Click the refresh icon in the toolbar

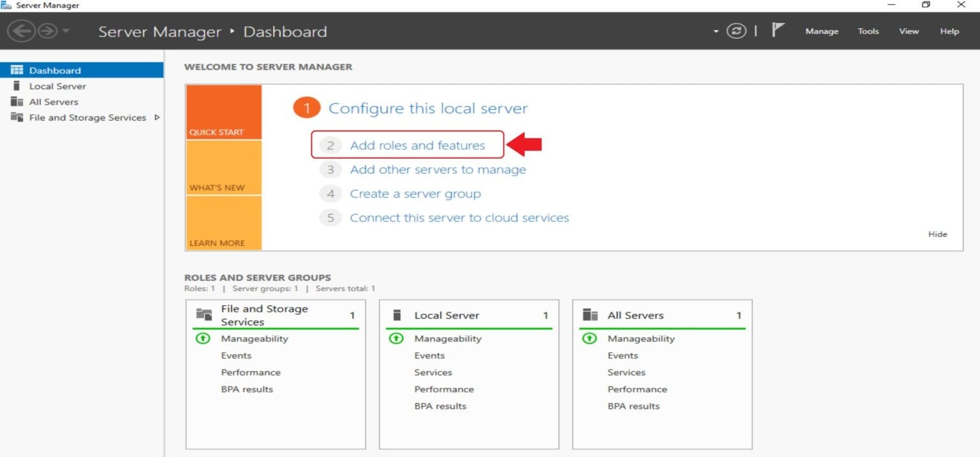pyautogui.click(x=737, y=30)
